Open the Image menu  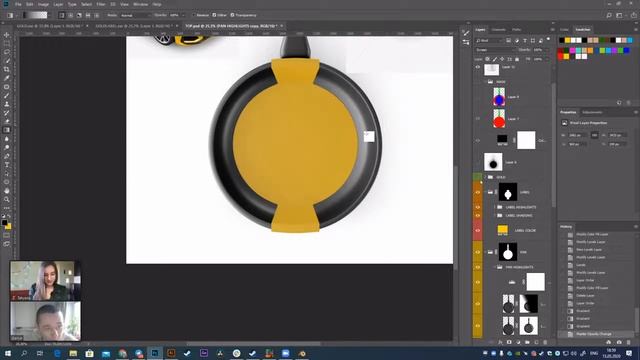point(43,4)
